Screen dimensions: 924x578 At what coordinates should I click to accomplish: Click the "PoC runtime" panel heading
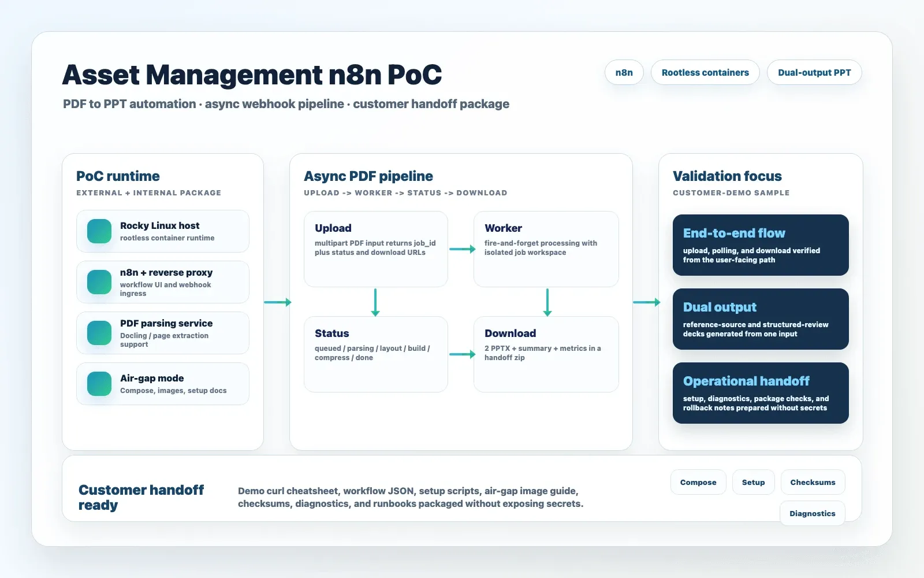point(118,176)
